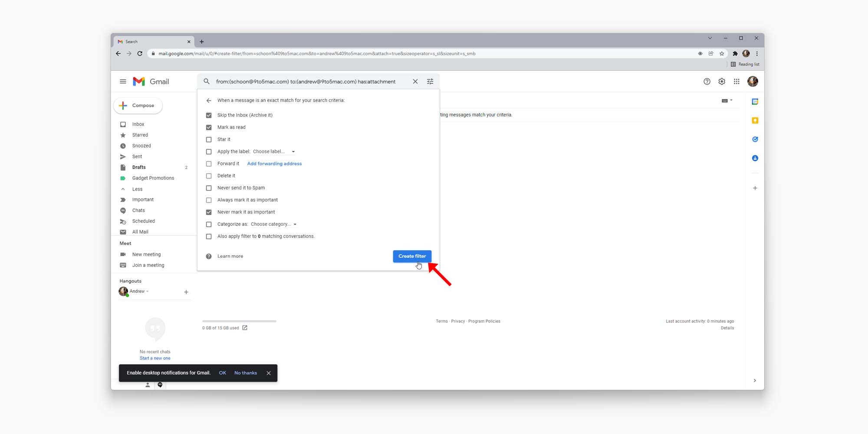Click the search query input field
Viewport: 868px width, 434px height.
point(306,82)
